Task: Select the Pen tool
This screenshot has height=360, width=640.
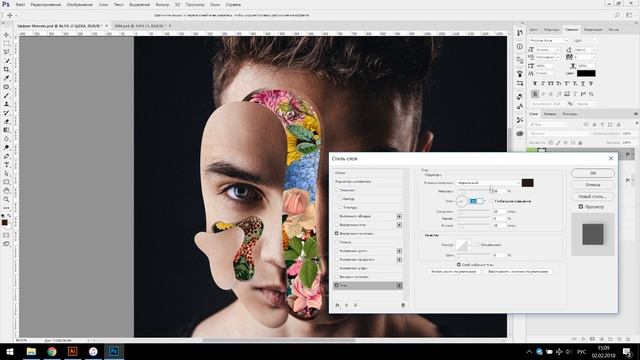Action: tap(7, 156)
